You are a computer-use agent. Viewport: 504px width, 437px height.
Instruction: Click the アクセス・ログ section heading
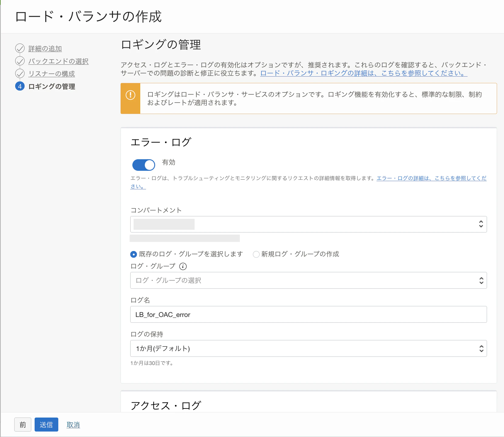pos(166,405)
